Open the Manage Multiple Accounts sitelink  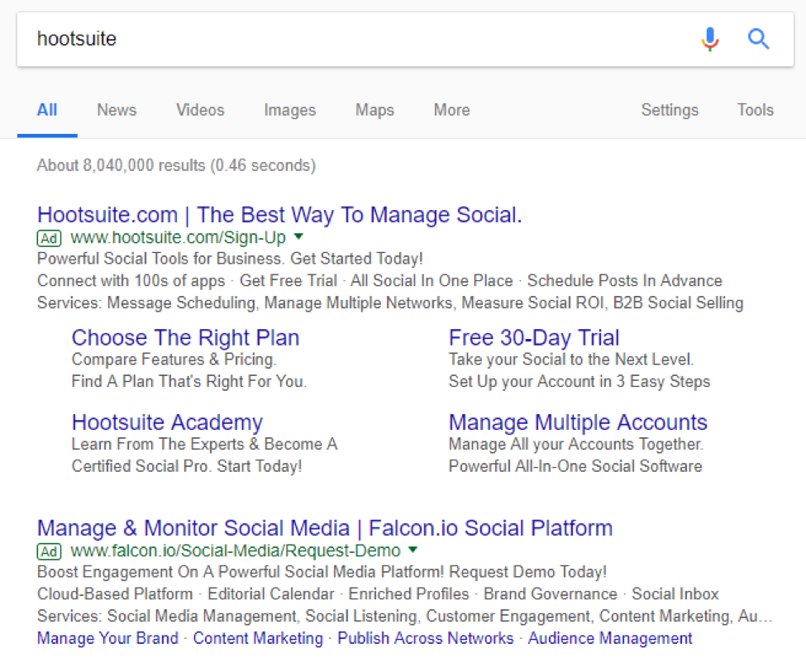coord(578,422)
